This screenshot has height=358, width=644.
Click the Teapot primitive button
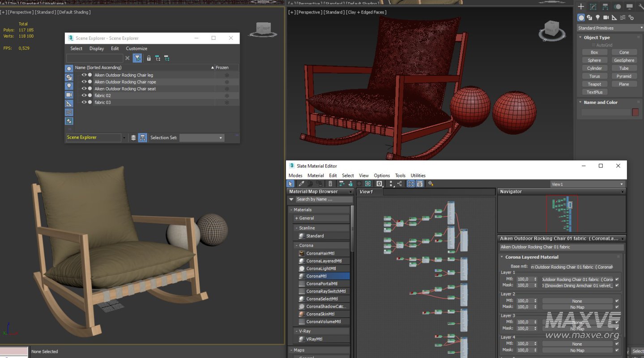point(594,84)
